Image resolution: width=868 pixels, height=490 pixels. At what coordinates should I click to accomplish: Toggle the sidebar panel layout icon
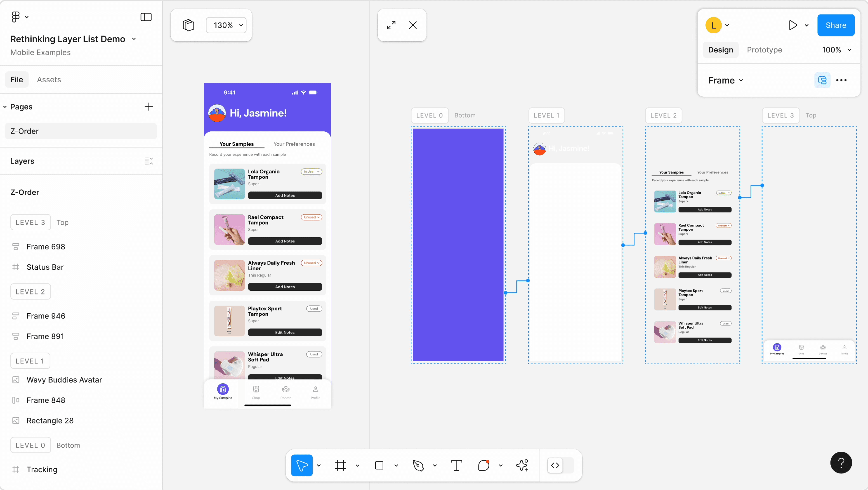pyautogui.click(x=146, y=17)
